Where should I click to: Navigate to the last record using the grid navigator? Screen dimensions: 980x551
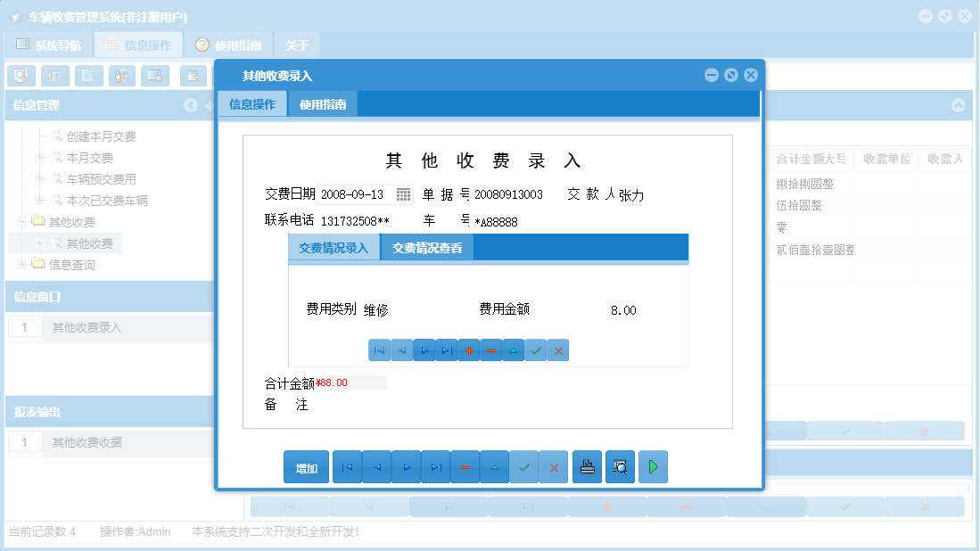pos(447,350)
